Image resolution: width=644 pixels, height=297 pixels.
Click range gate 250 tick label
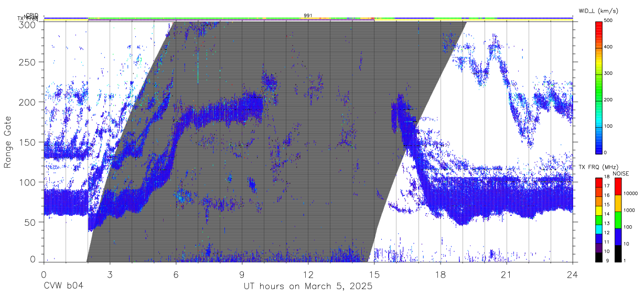point(28,62)
